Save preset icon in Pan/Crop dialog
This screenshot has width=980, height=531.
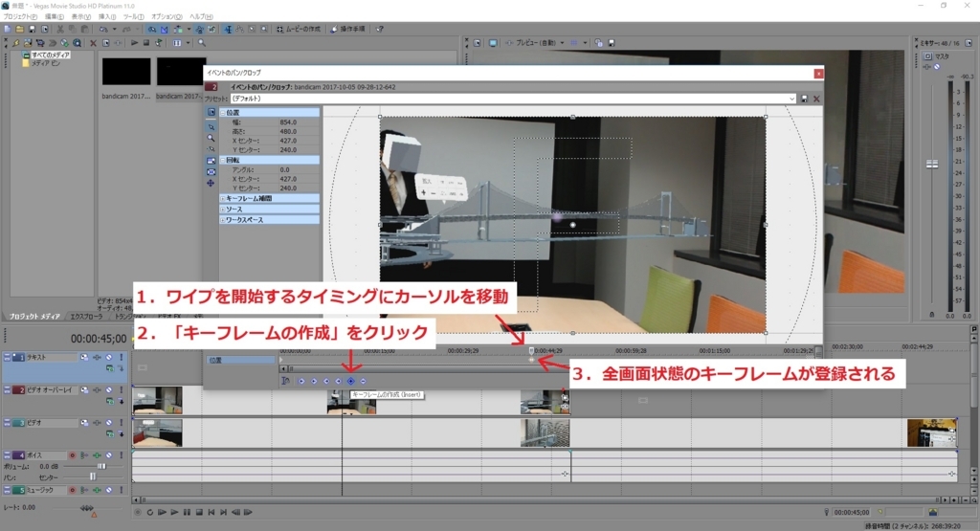click(x=804, y=99)
